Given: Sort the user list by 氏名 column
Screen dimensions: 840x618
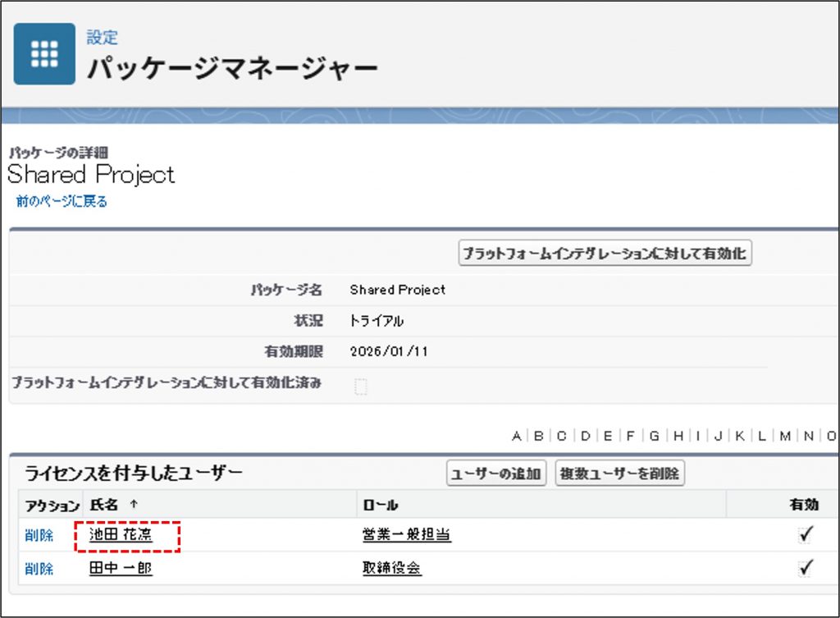Looking at the screenshot, I should tap(103, 505).
